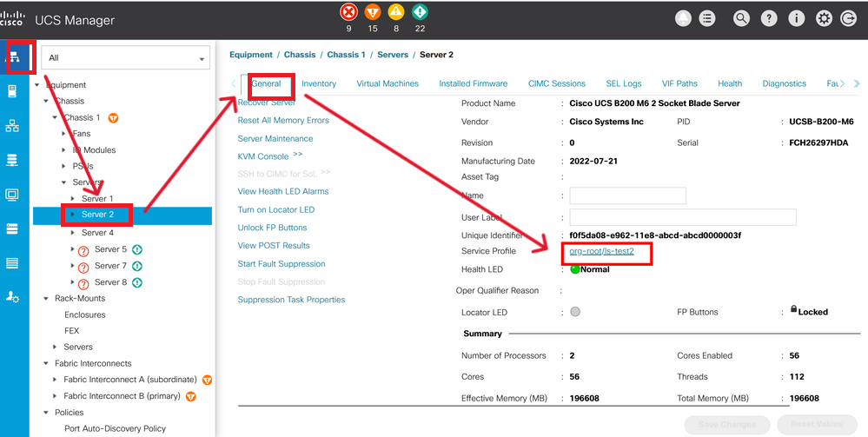Open the Virtual Machines tab
This screenshot has width=868, height=437.
(x=388, y=83)
